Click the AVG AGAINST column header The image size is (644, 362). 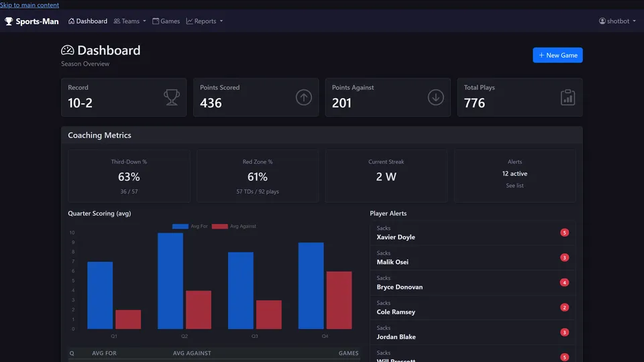pyautogui.click(x=192, y=353)
